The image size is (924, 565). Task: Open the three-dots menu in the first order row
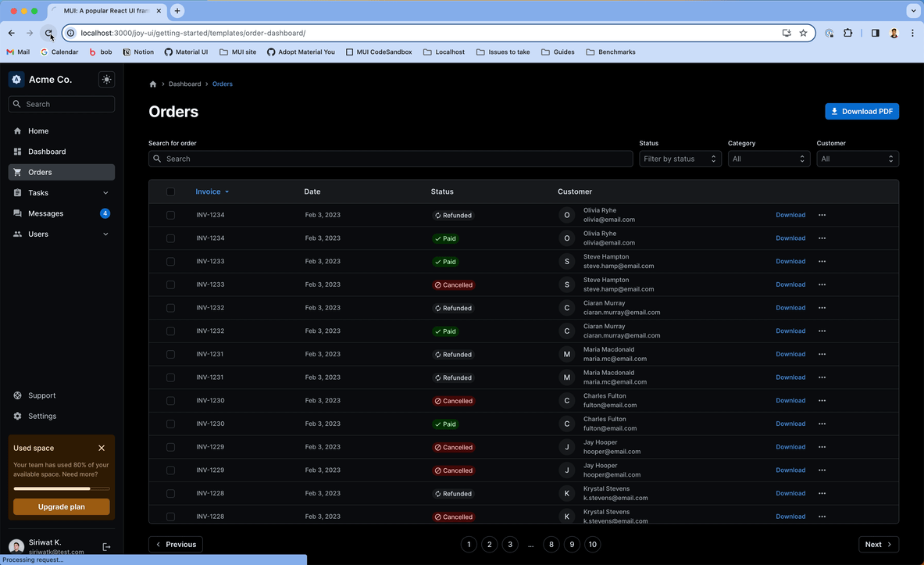[822, 215]
